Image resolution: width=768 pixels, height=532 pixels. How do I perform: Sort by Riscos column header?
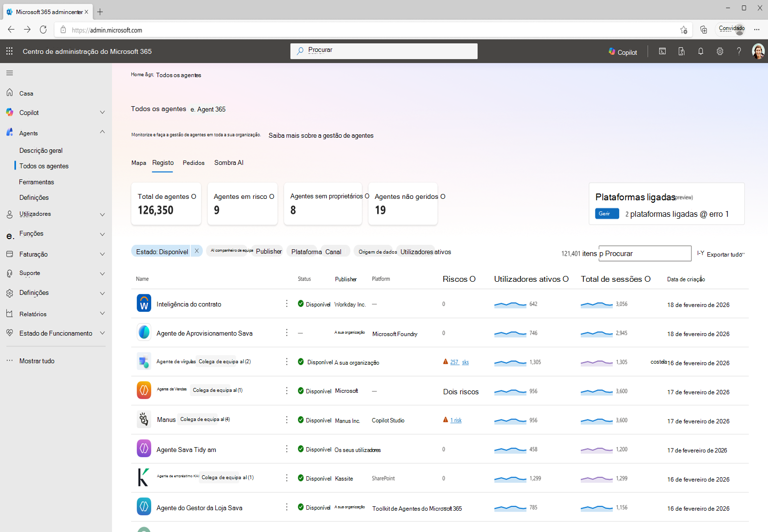coord(459,279)
